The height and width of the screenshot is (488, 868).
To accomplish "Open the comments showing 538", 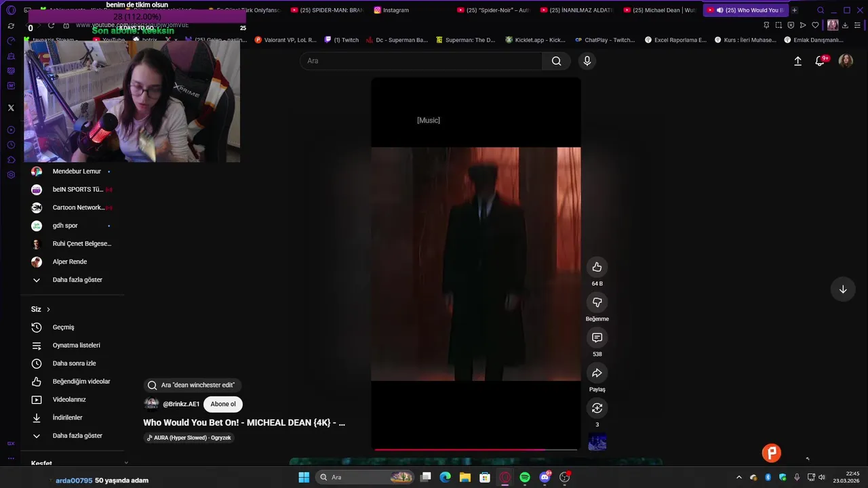I will click(x=597, y=338).
